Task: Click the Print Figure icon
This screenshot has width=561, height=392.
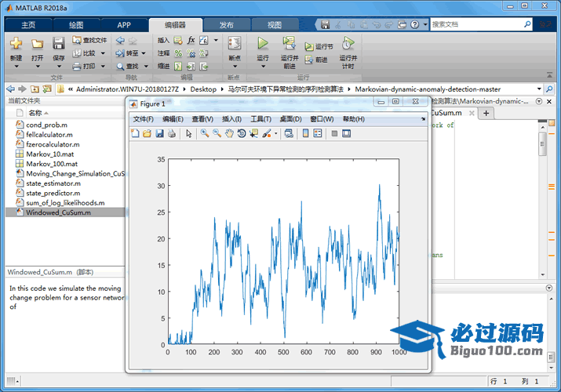Action: coord(172,134)
